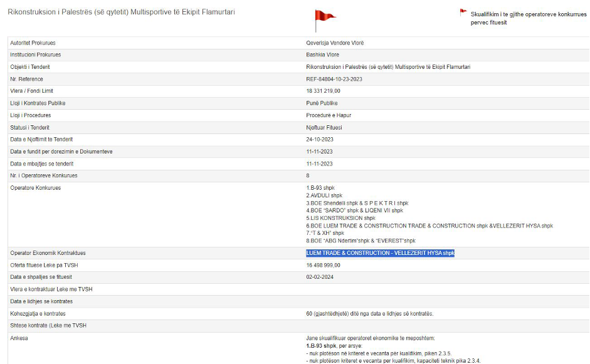Click the 'Njoftuar Fituesi' tender status

point(324,128)
